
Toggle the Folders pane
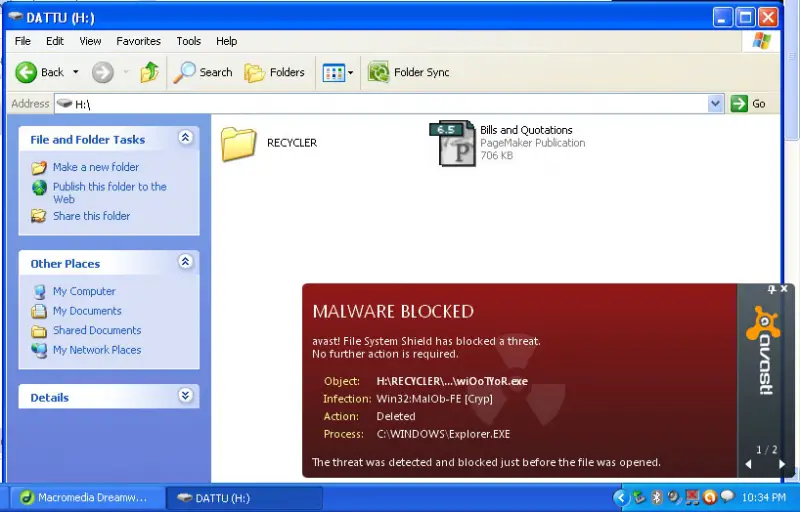[x=274, y=72]
